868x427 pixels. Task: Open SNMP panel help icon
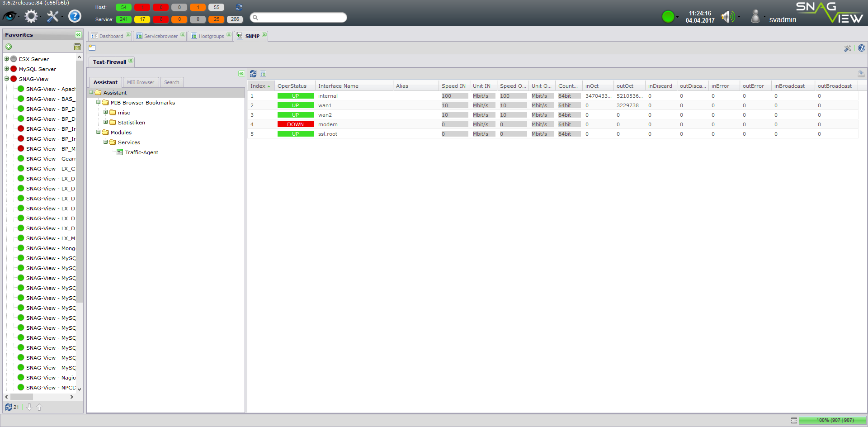pos(862,48)
